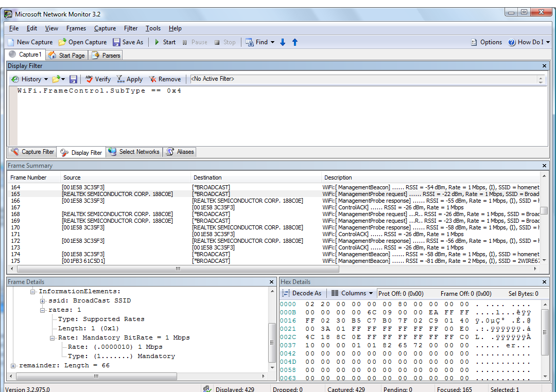Close the Frame Summary panel

[544, 166]
